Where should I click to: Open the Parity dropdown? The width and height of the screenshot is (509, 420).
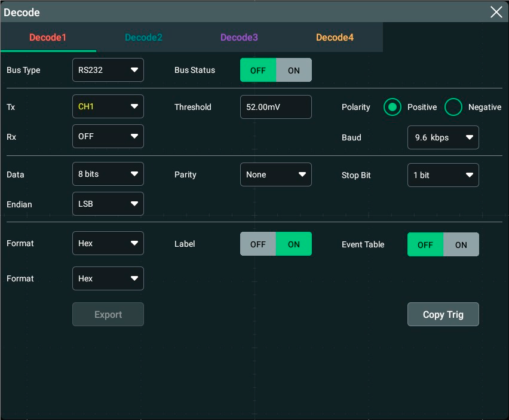(x=275, y=175)
